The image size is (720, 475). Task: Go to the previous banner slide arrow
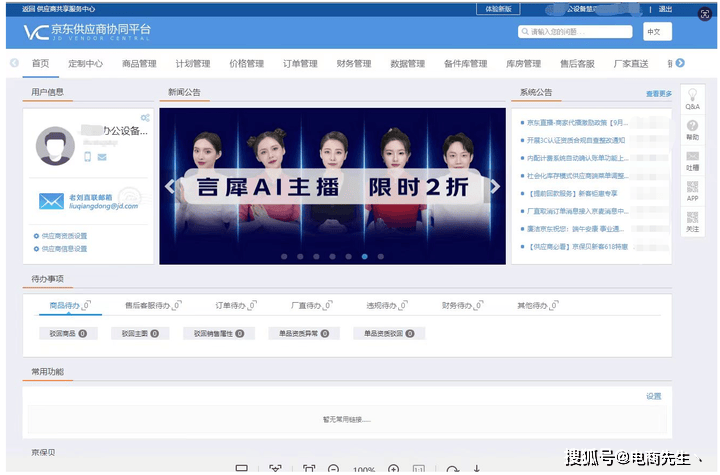170,186
